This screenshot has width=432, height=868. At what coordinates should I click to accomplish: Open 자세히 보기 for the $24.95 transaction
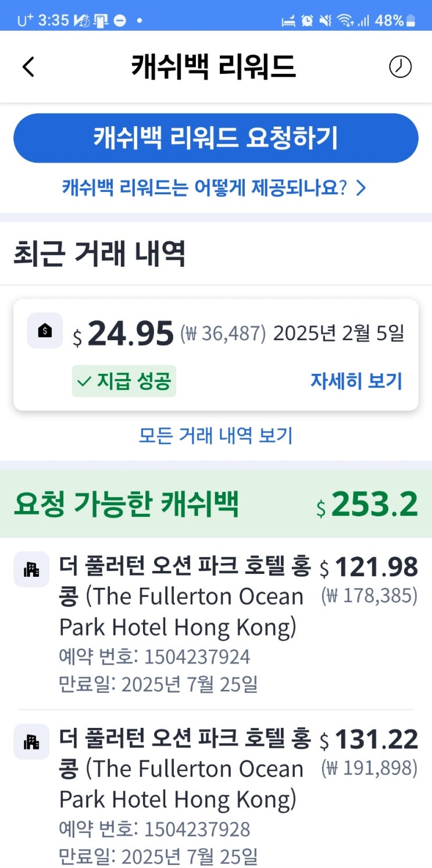356,381
